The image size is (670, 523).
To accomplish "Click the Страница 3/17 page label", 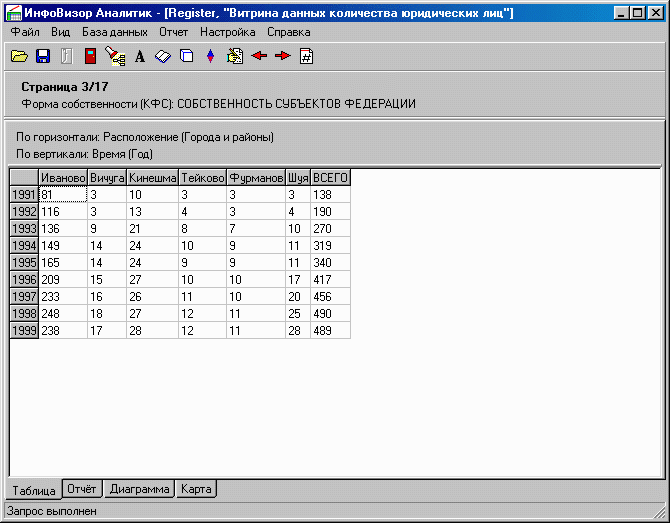I will 65,87.
